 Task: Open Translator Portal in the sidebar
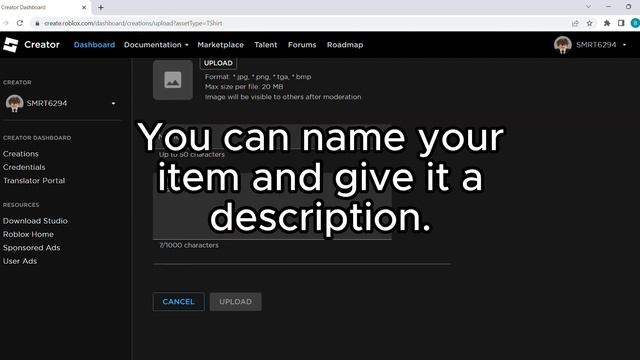pyautogui.click(x=34, y=180)
